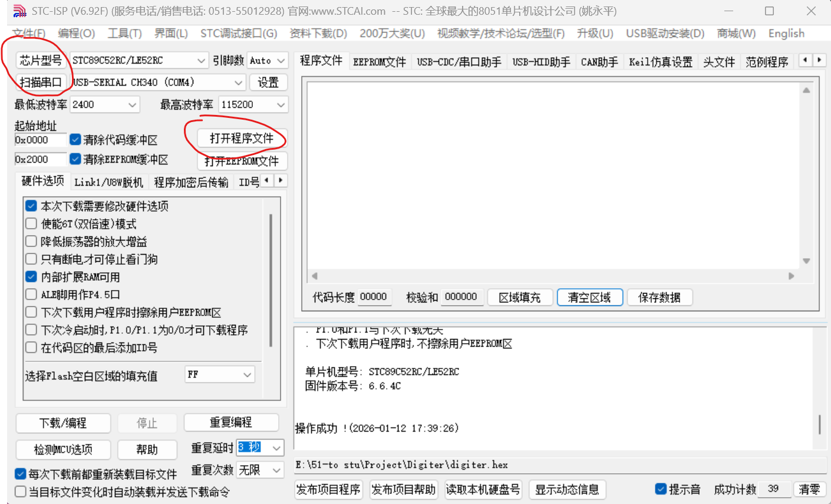
Task: Open 编程(O) menu
Action: 77,34
